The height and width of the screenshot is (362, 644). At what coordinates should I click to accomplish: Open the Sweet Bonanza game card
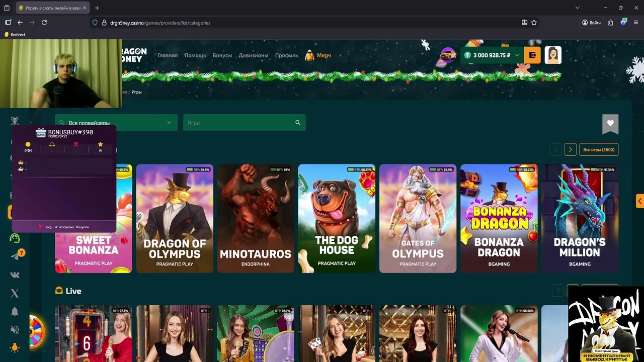[94, 219]
